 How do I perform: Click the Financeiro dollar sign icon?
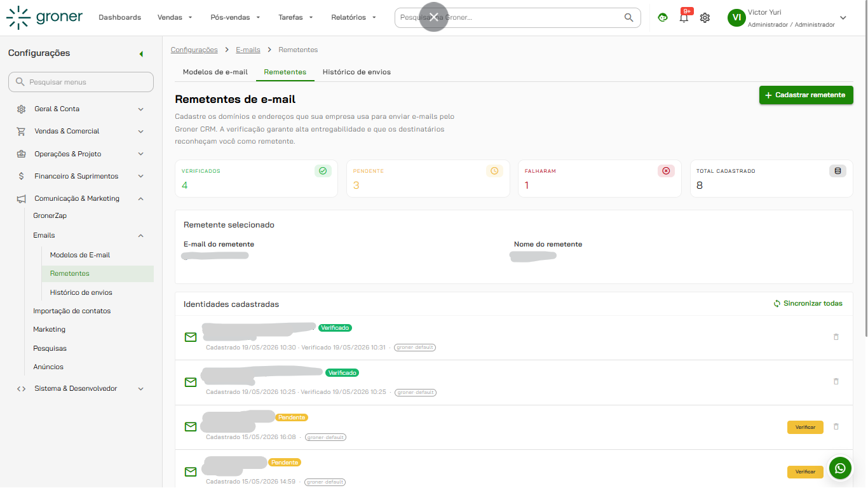pos(21,176)
